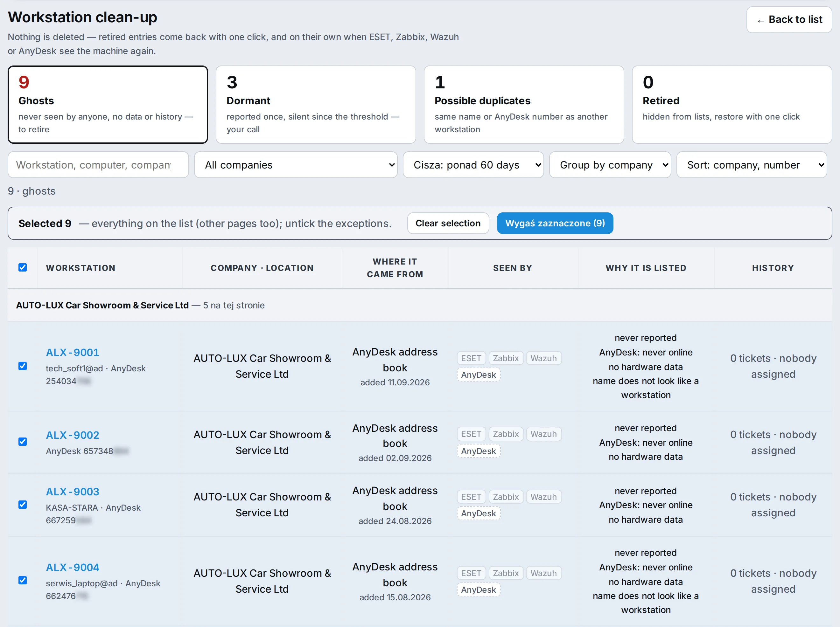Click the 'added 15.08.2026' date text

395,597
